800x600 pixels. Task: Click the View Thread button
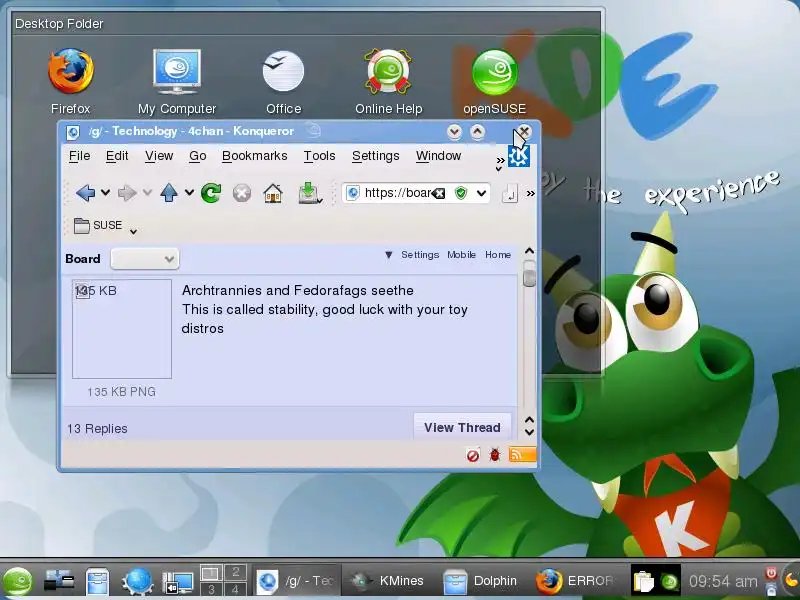462,428
